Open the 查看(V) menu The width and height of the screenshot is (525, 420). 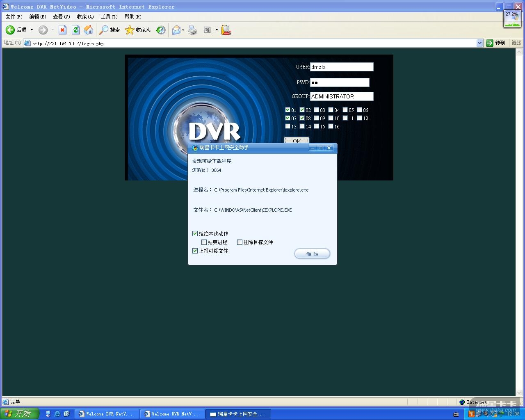pyautogui.click(x=61, y=17)
